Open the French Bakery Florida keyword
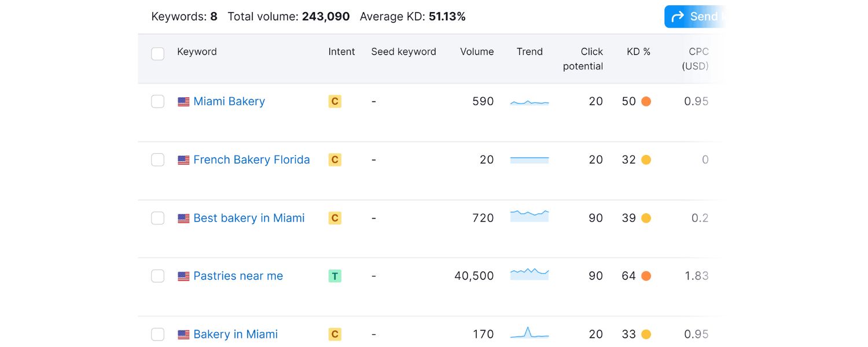 pos(252,160)
